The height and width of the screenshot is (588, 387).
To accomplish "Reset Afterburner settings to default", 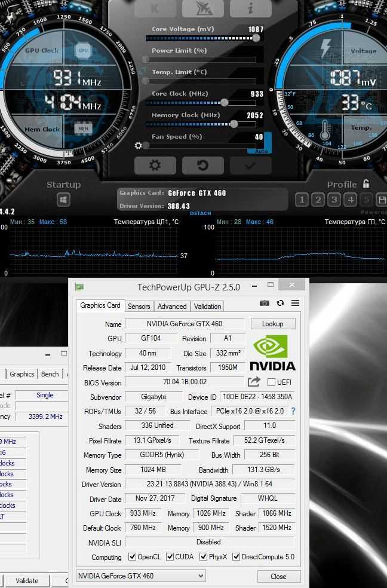I will click(x=202, y=166).
